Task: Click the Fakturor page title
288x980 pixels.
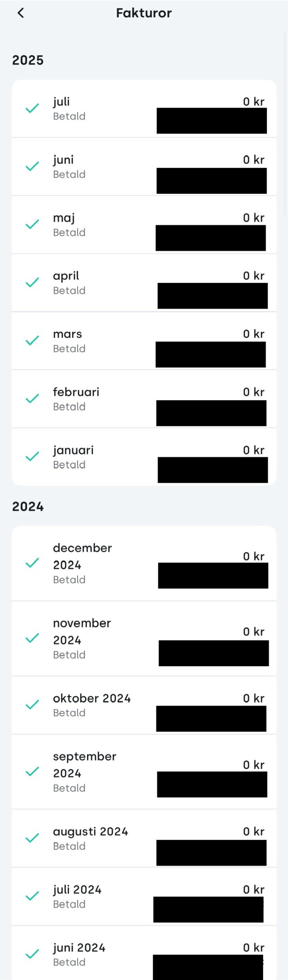Action: [144, 13]
